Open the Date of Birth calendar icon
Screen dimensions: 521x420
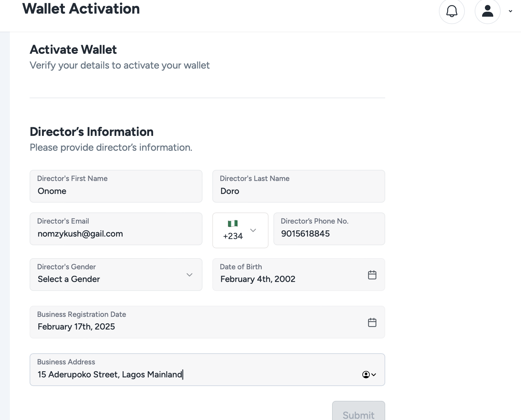point(372,275)
